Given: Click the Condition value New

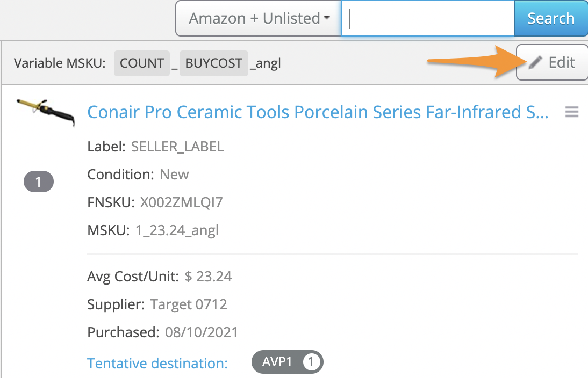Looking at the screenshot, I should tap(174, 175).
